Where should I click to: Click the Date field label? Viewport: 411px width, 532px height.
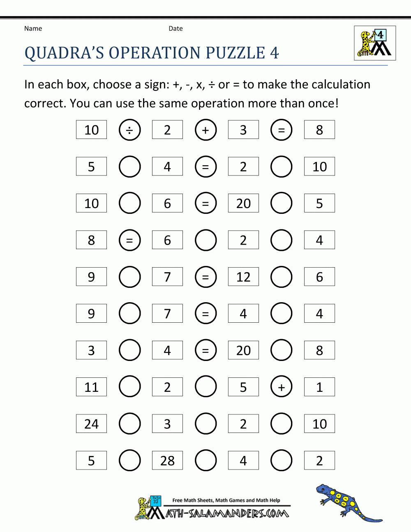175,28
